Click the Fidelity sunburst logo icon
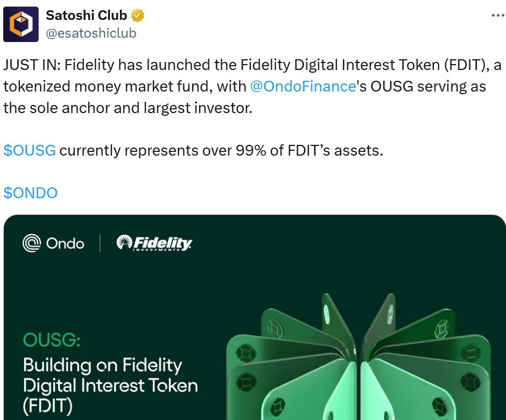 (x=124, y=243)
